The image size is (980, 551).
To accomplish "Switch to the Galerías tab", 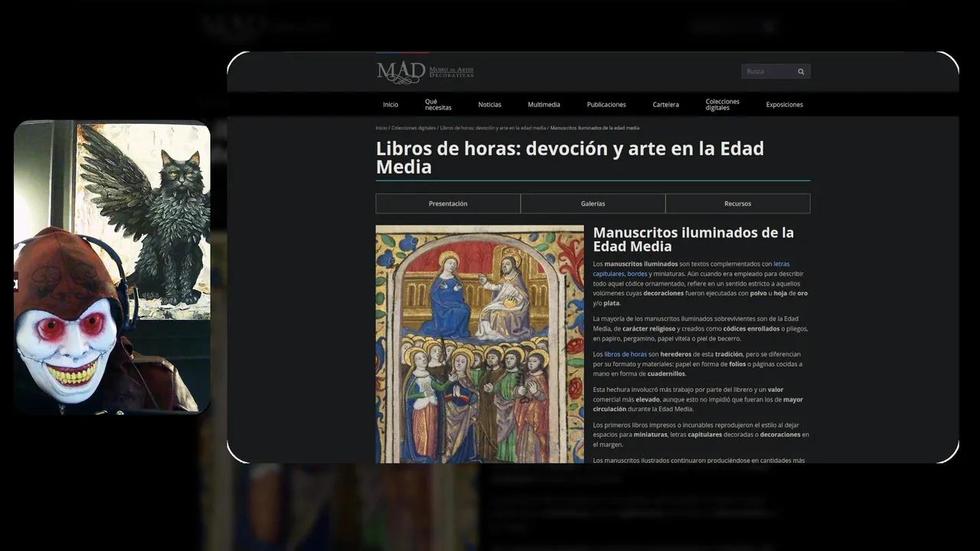I will pos(593,204).
